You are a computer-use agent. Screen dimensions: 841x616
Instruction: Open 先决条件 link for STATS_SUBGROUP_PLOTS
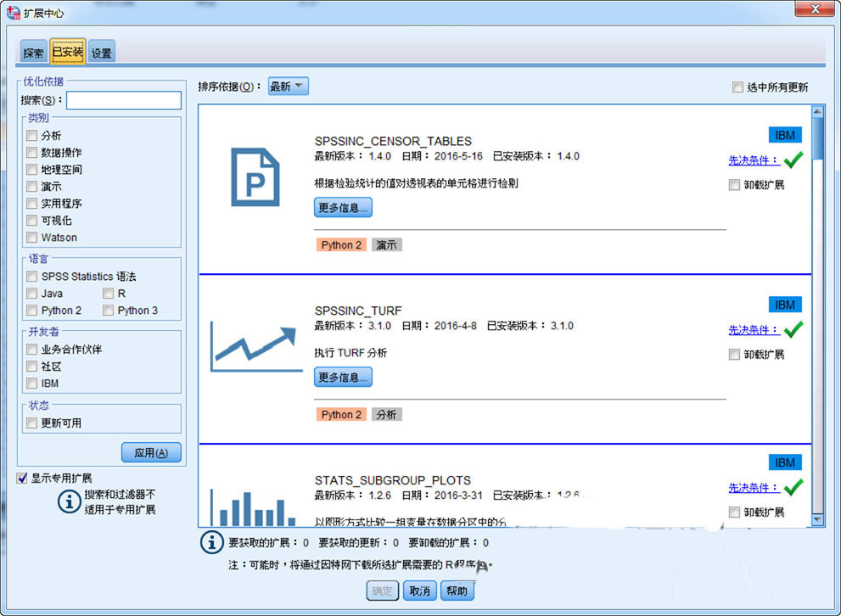pos(753,488)
